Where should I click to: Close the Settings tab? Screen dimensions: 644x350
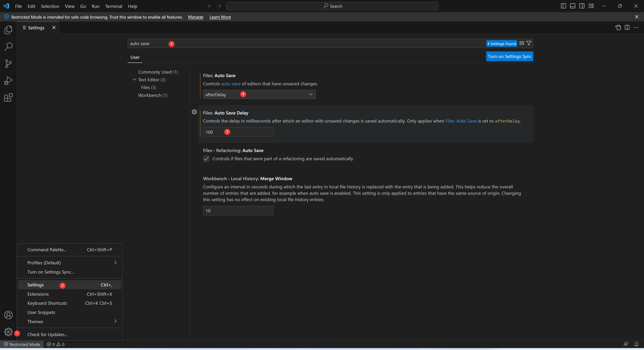pos(54,27)
